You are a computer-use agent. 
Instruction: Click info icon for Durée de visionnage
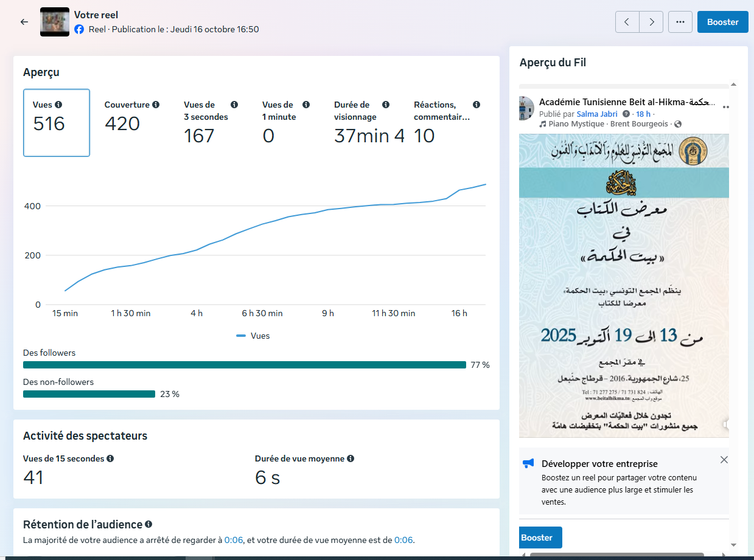[386, 105]
